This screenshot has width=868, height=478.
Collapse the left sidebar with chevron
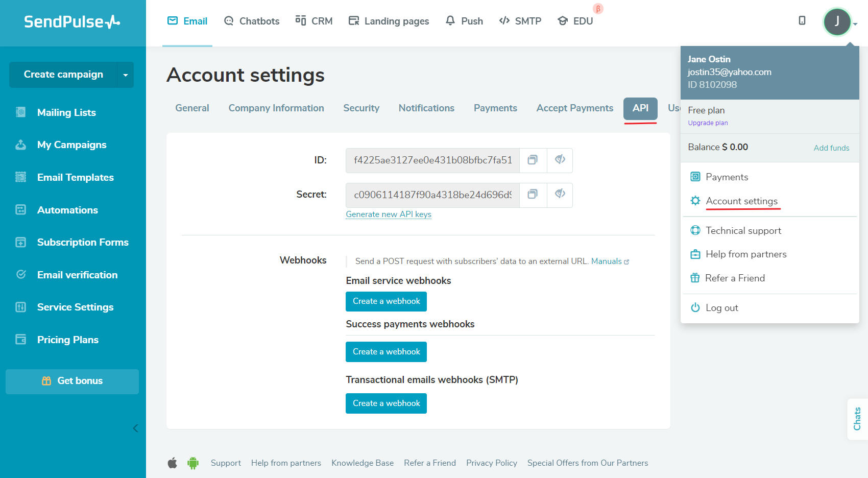point(135,428)
